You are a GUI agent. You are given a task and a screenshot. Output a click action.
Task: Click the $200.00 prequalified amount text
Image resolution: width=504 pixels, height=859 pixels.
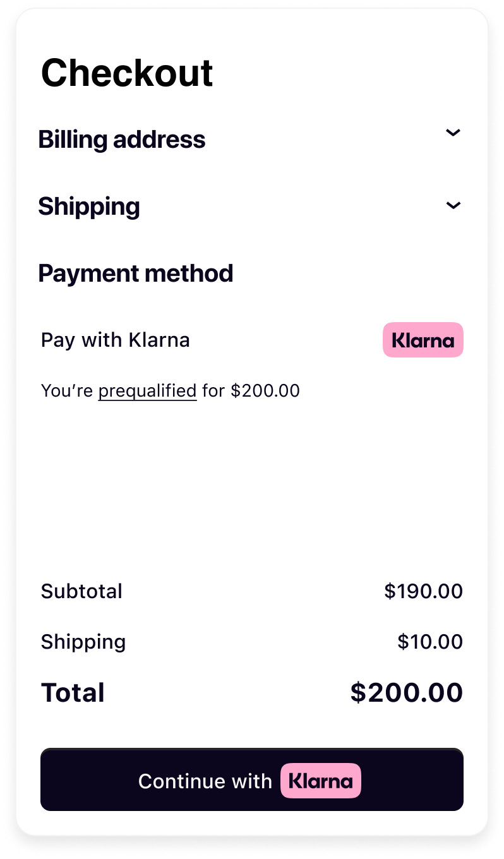(x=265, y=391)
